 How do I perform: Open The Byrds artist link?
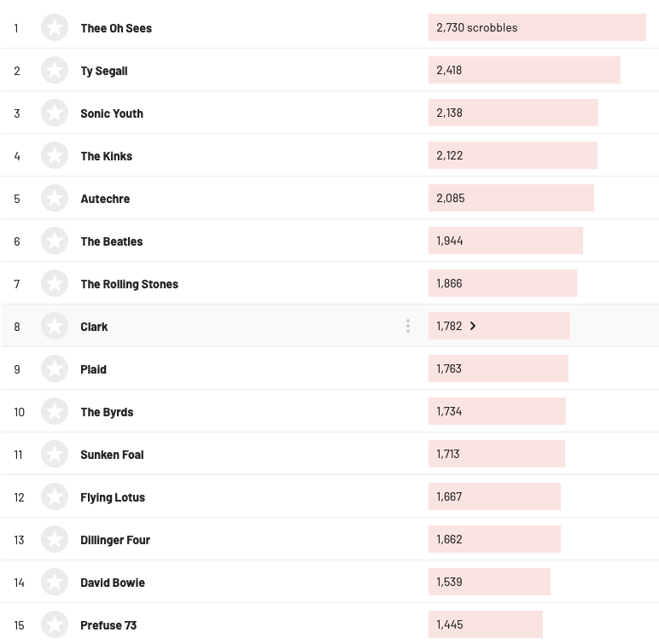pyautogui.click(x=107, y=412)
